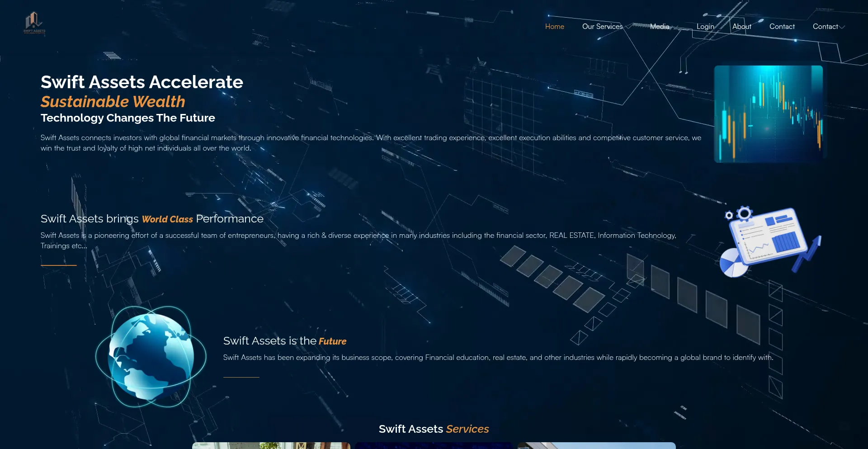
Task: Expand the chevron beside Our Services
Action: [x=628, y=27]
